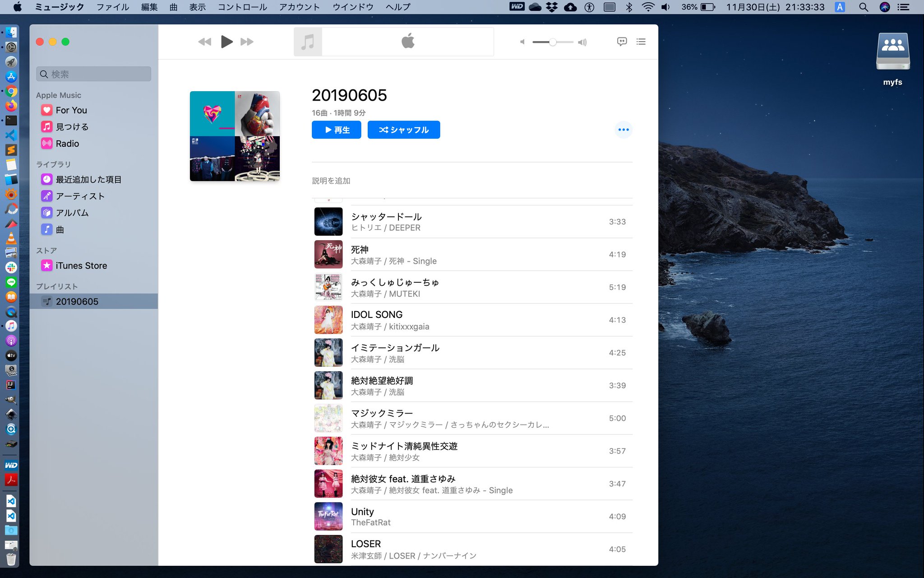Click the search field in sidebar
The height and width of the screenshot is (578, 924).
[x=93, y=74]
